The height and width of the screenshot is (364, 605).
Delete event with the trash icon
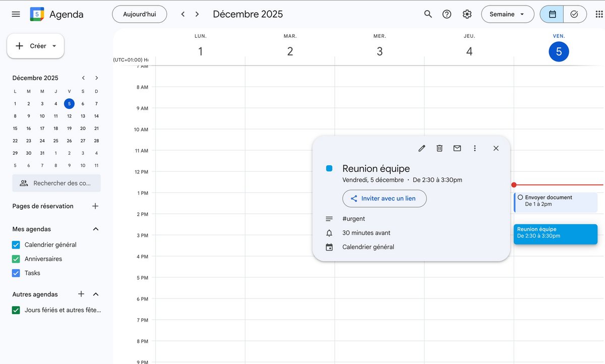(440, 148)
